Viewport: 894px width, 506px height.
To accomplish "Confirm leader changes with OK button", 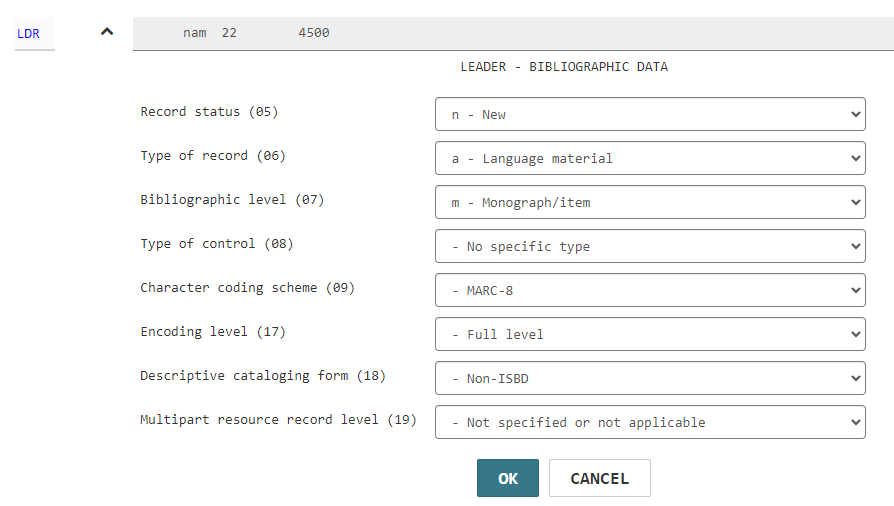I will coord(507,478).
